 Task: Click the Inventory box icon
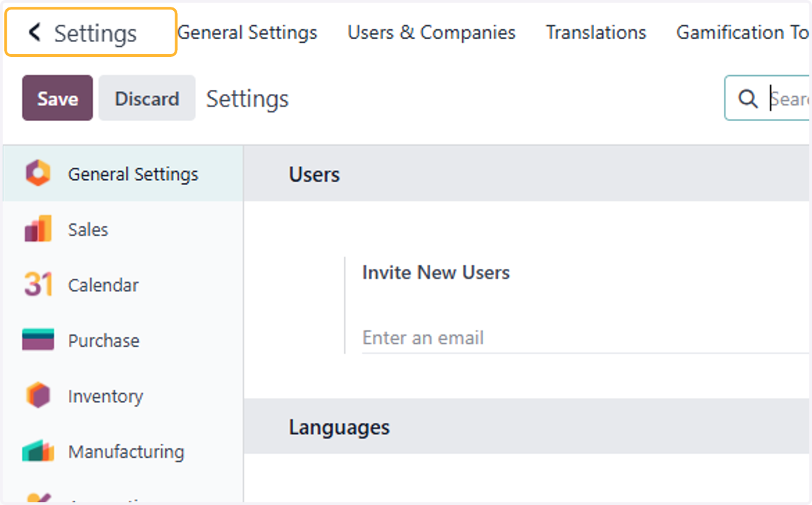click(38, 395)
